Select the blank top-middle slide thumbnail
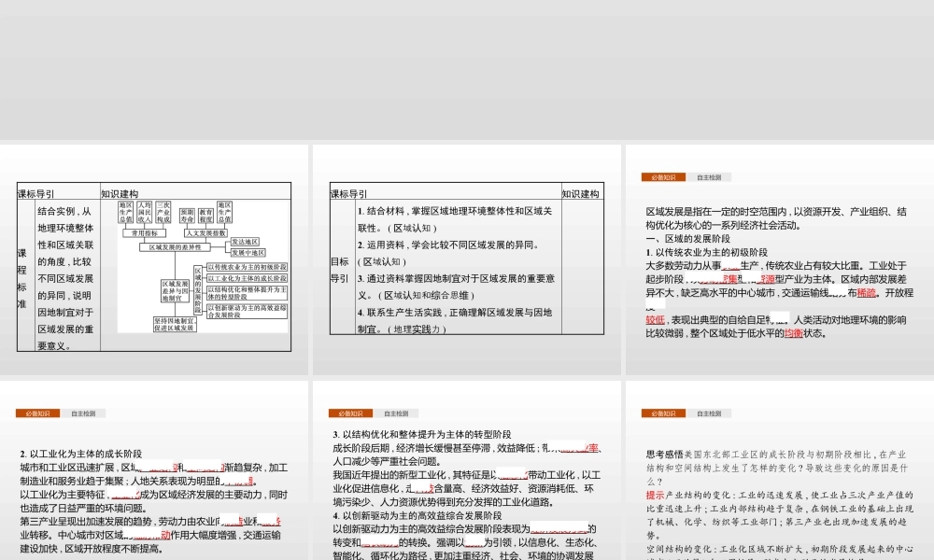 [x=466, y=70]
